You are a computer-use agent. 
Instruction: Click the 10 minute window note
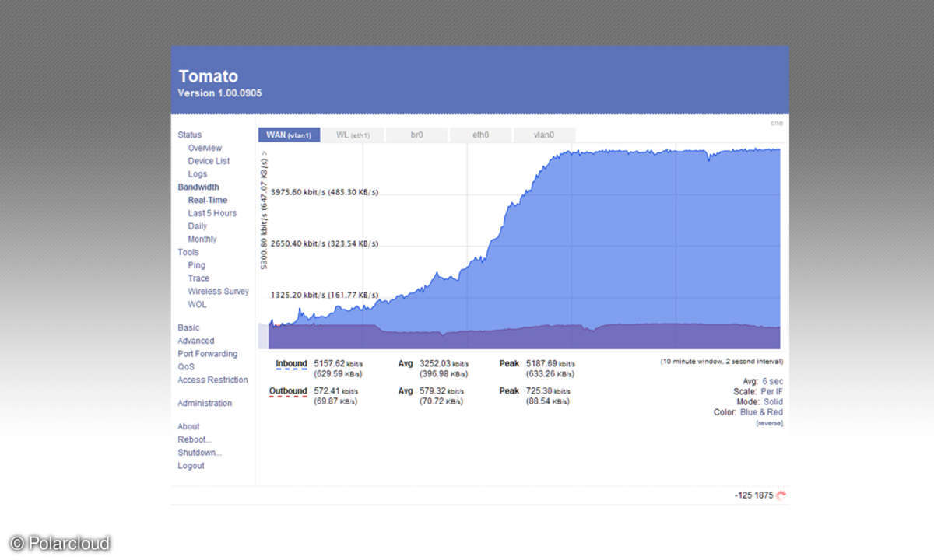pyautogui.click(x=722, y=362)
